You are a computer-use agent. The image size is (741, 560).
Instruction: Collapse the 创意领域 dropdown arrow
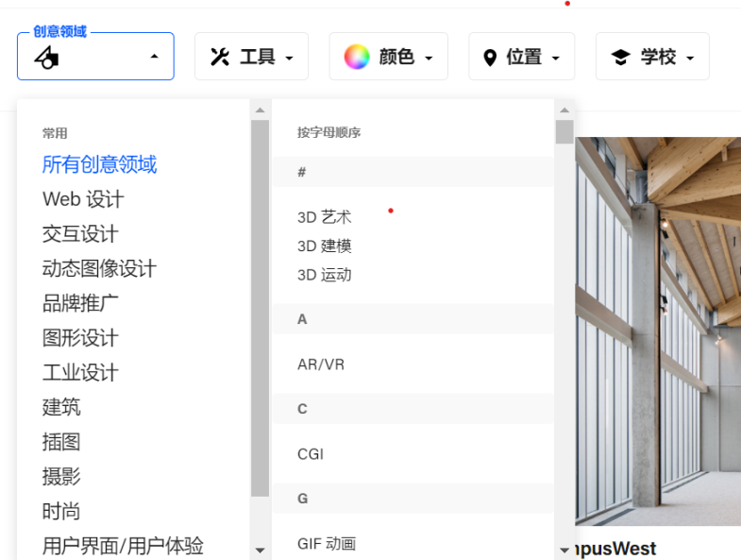pyautogui.click(x=155, y=58)
